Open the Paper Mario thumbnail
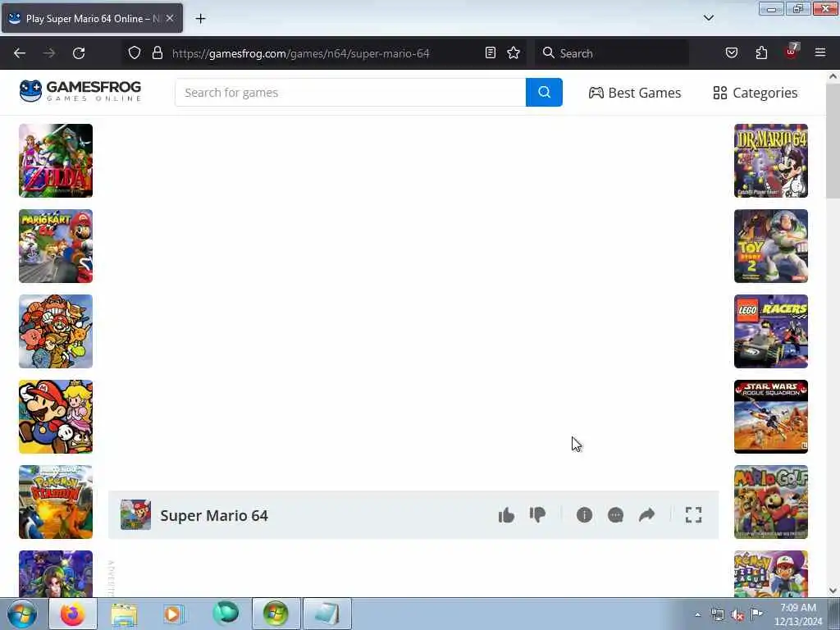 pos(56,417)
